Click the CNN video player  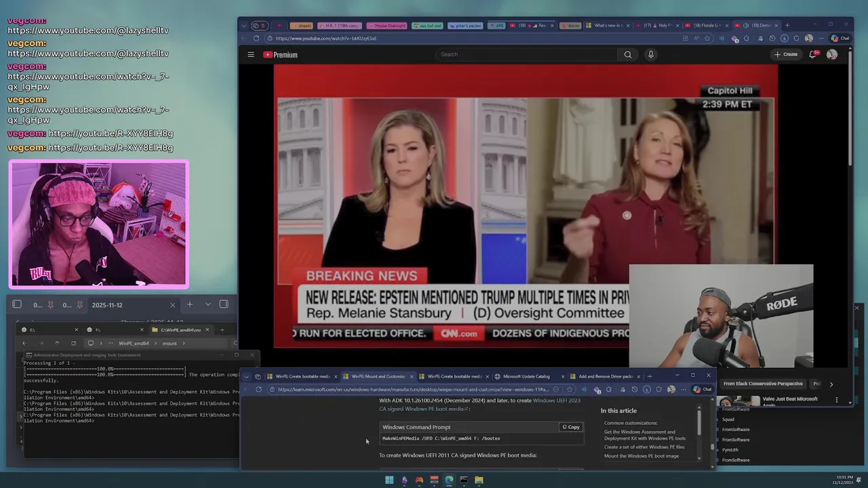click(526, 205)
